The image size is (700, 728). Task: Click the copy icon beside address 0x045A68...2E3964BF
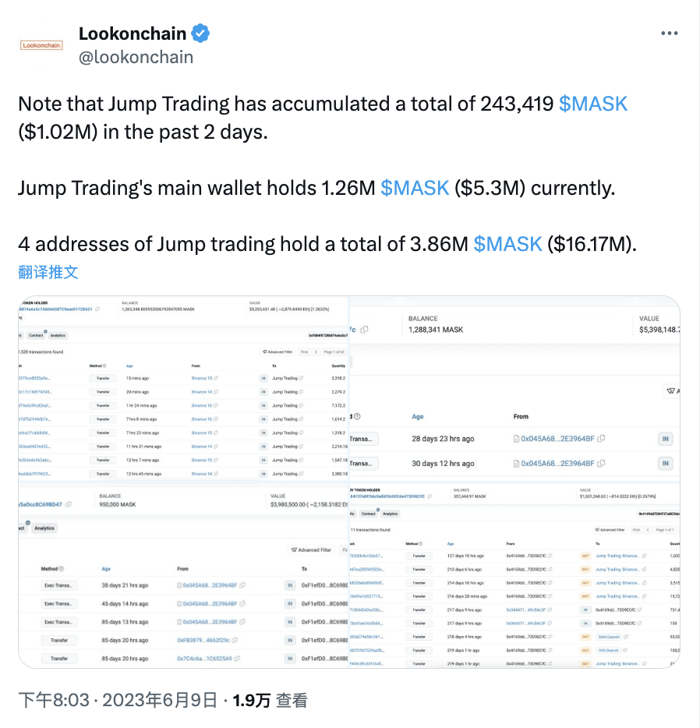(x=241, y=584)
